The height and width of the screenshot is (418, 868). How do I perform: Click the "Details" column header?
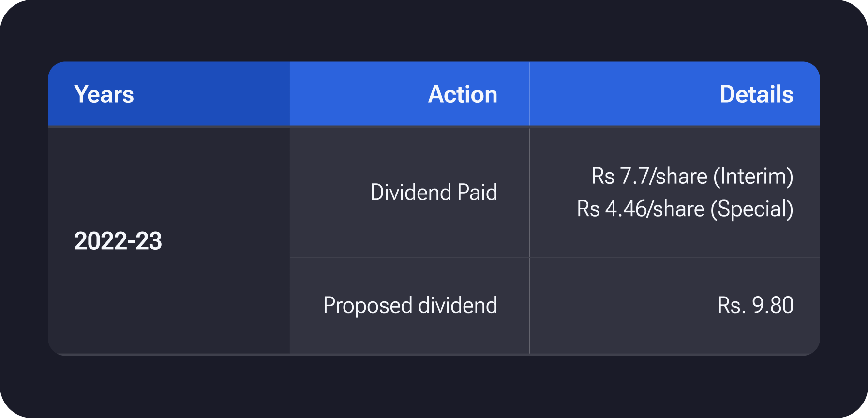tap(756, 94)
